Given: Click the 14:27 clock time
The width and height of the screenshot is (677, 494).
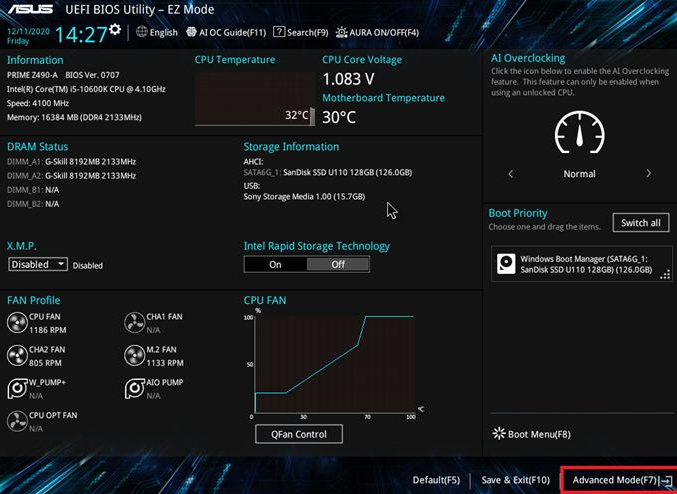Looking at the screenshot, I should tap(81, 35).
